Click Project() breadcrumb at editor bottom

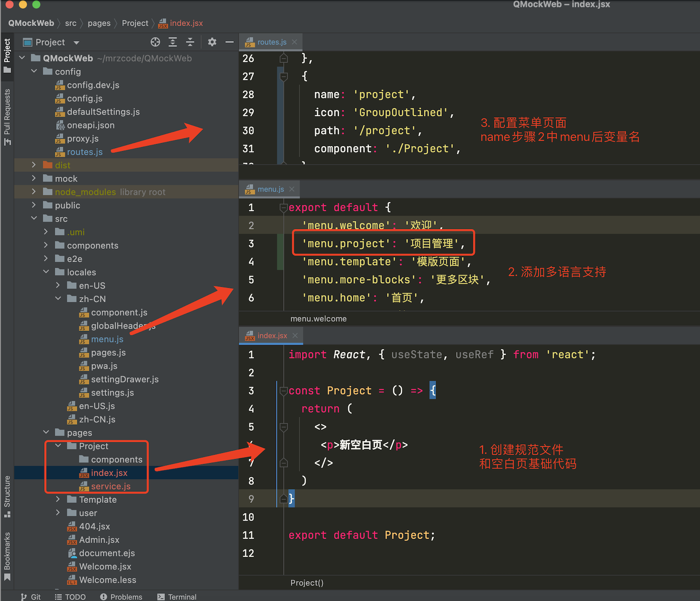[307, 583]
